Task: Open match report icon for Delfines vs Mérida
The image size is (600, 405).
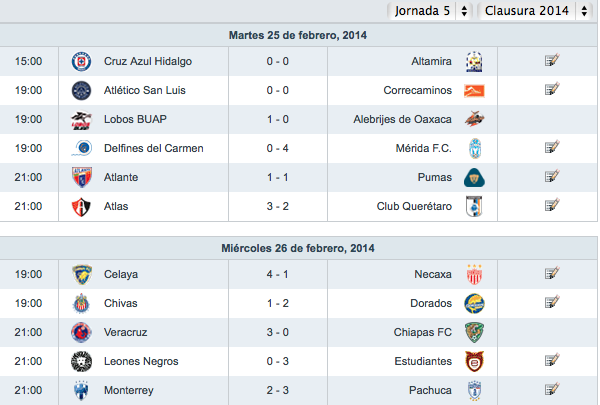Action: [552, 147]
